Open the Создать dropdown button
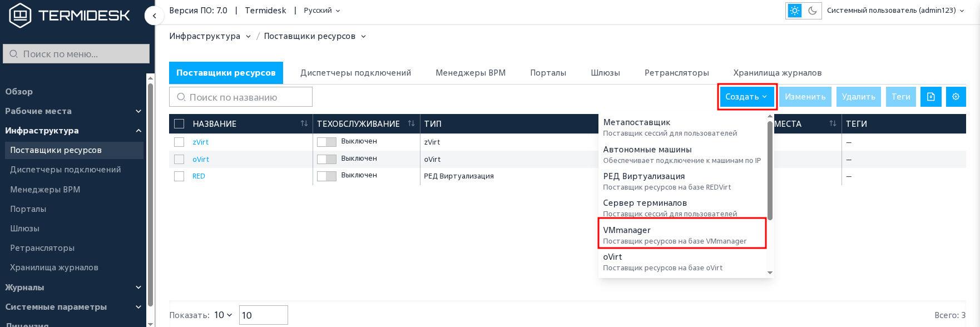Screen dimensions: 980x327 (x=747, y=97)
